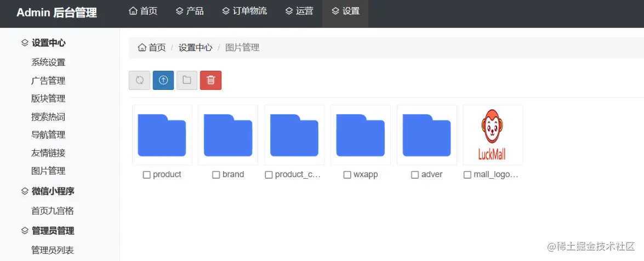Screen dimensions: 644x261
Task: Click the wxapp folder name label
Action: (x=366, y=174)
